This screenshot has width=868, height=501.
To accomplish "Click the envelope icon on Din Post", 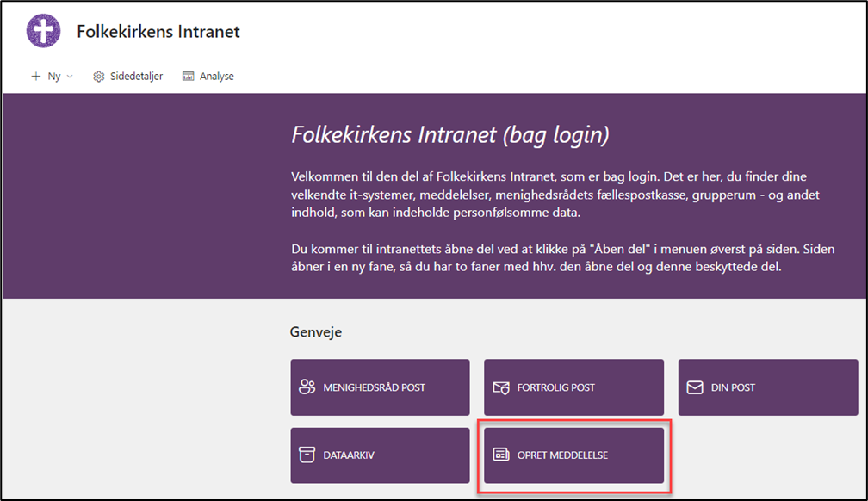I will pyautogui.click(x=695, y=387).
